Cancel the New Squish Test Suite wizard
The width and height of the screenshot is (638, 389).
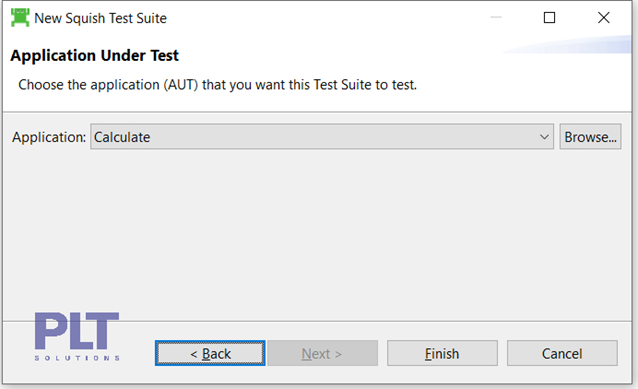click(x=562, y=353)
